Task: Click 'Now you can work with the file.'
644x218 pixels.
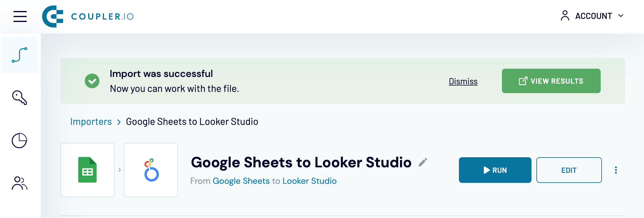Action: tap(174, 89)
